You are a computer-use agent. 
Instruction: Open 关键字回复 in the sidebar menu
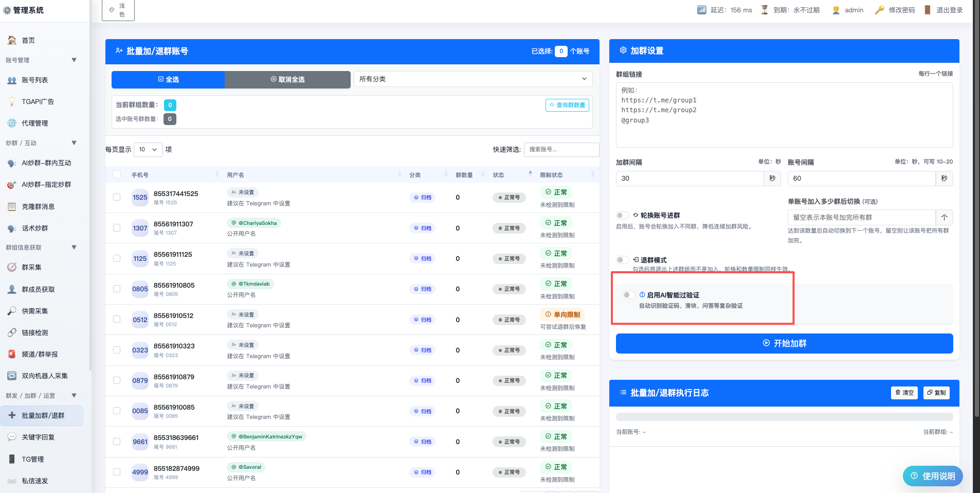coord(38,437)
